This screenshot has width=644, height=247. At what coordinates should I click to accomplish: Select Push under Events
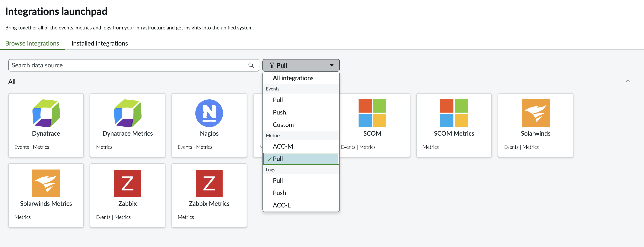[x=301, y=112]
